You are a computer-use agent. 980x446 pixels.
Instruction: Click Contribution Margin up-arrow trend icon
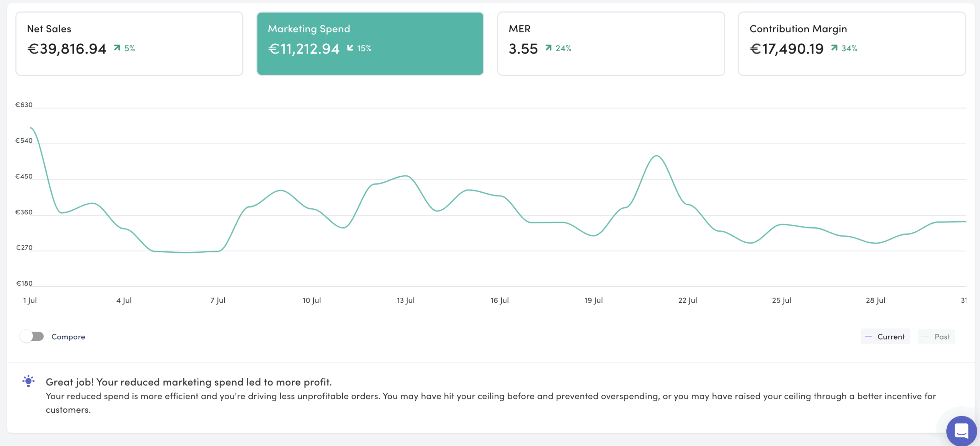coord(834,48)
